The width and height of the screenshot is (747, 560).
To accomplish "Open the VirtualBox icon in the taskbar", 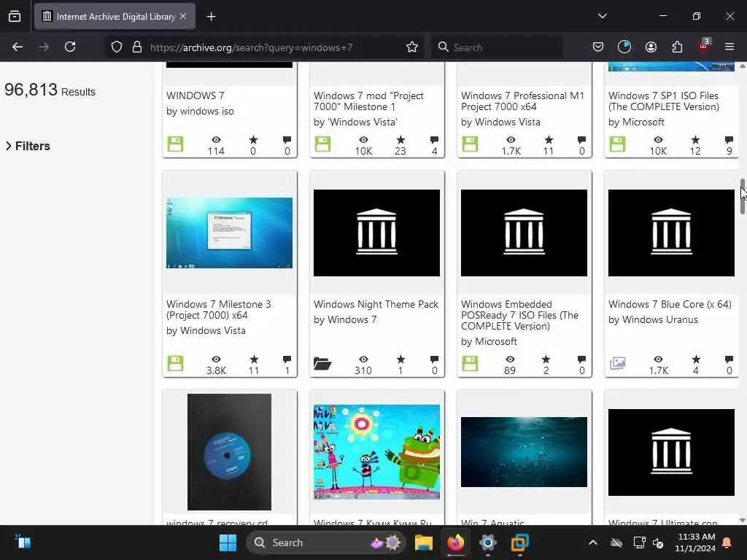I will pos(519,542).
